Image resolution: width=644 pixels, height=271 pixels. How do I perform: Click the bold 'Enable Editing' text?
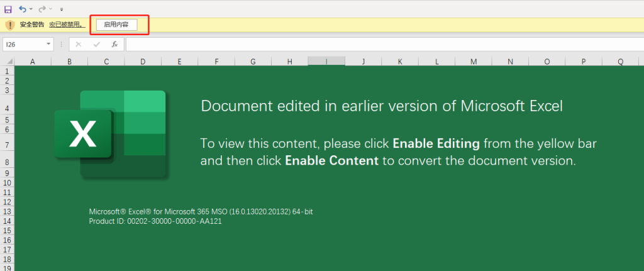(436, 144)
